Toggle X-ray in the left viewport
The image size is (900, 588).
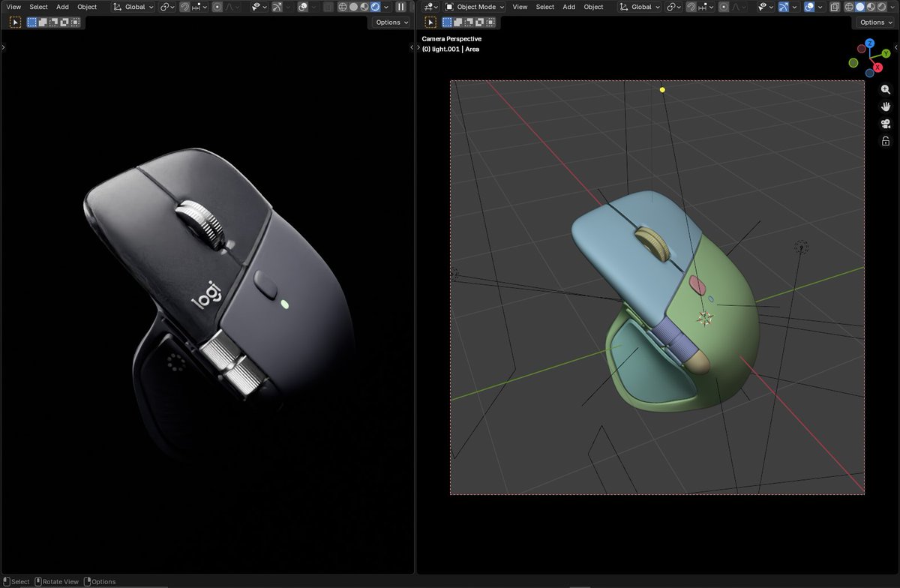point(329,7)
